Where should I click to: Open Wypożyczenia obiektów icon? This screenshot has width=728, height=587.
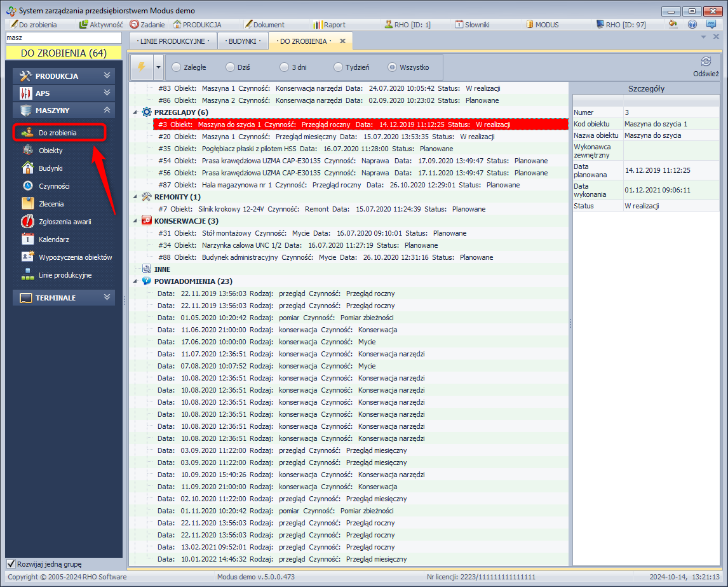click(x=27, y=257)
